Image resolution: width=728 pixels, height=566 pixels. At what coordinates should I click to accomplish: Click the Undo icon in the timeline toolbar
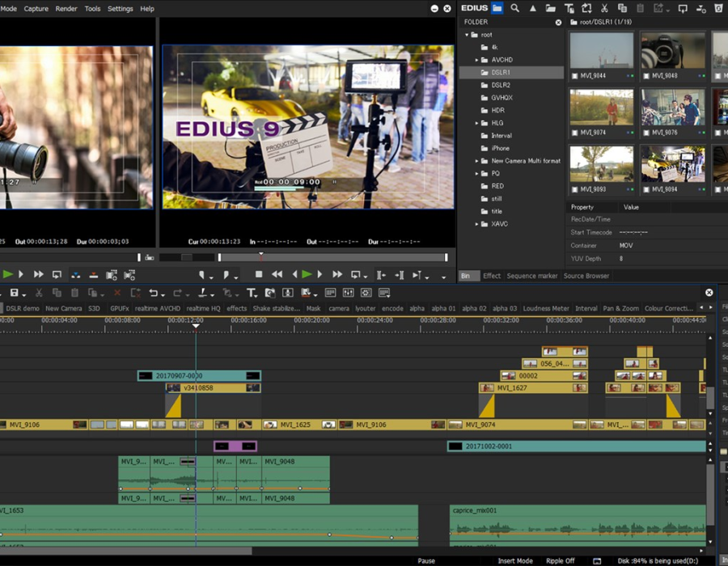(x=153, y=293)
